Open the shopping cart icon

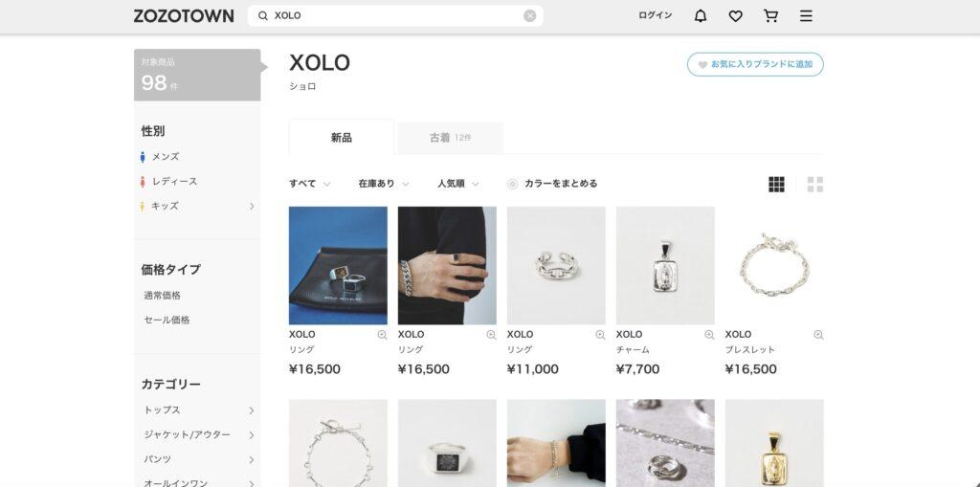point(771,16)
